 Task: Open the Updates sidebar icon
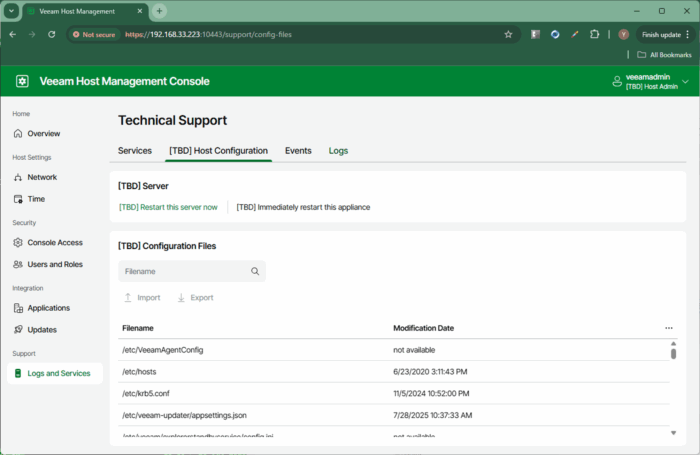[x=18, y=330]
